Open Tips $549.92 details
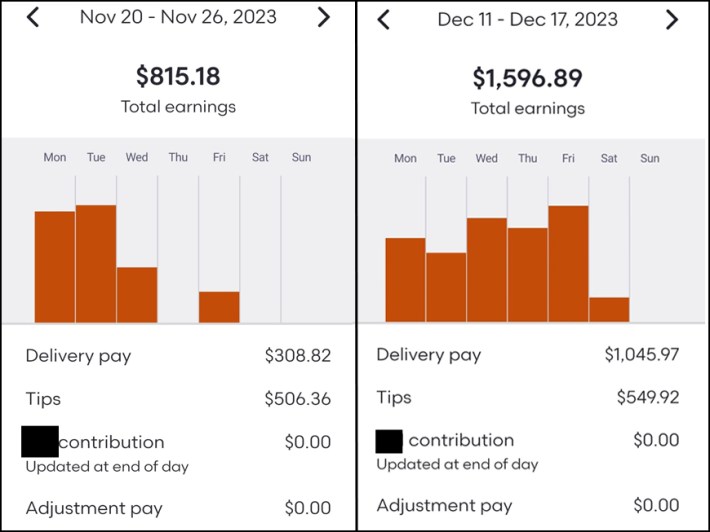This screenshot has height=532, width=710. [527, 397]
